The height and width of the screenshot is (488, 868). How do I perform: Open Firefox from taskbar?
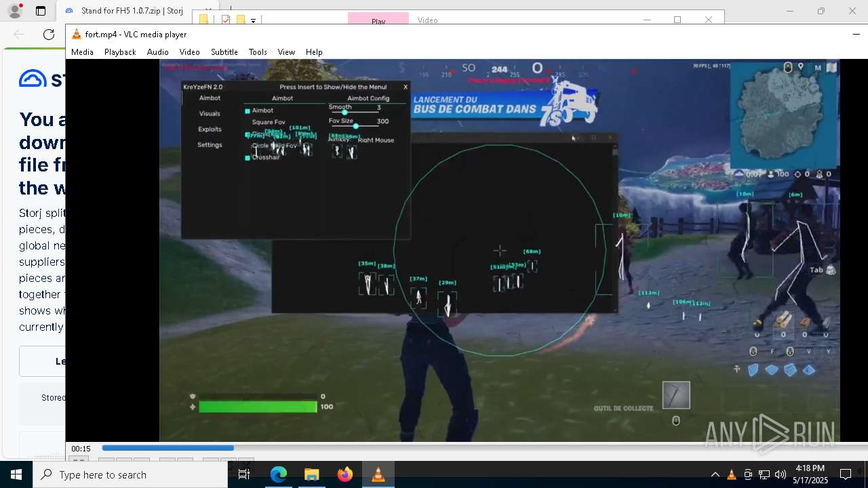(x=344, y=474)
